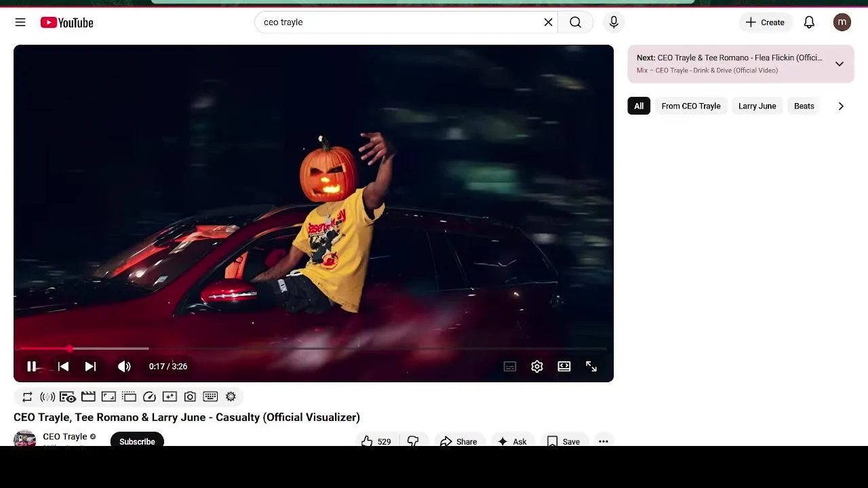Mute the video with the speaker icon

124,366
